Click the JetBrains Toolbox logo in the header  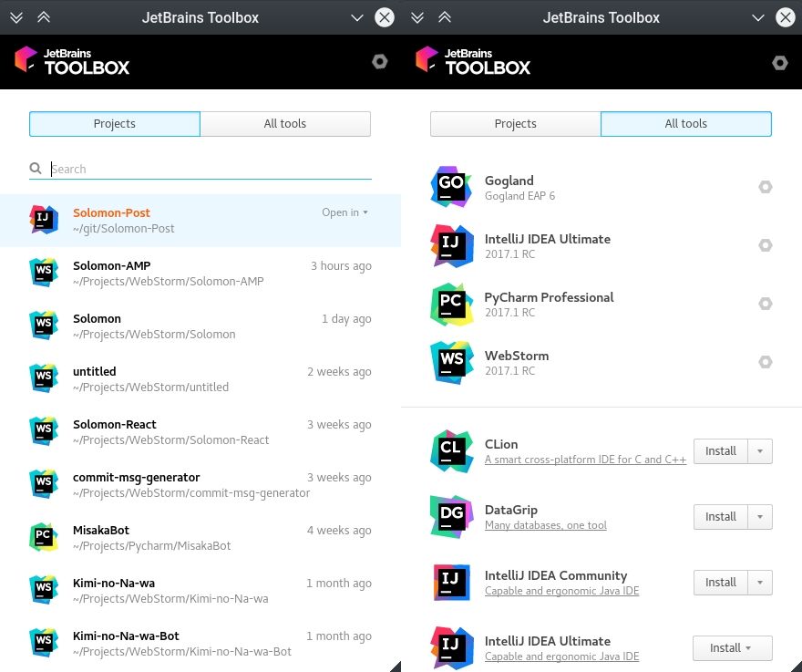click(x=72, y=61)
